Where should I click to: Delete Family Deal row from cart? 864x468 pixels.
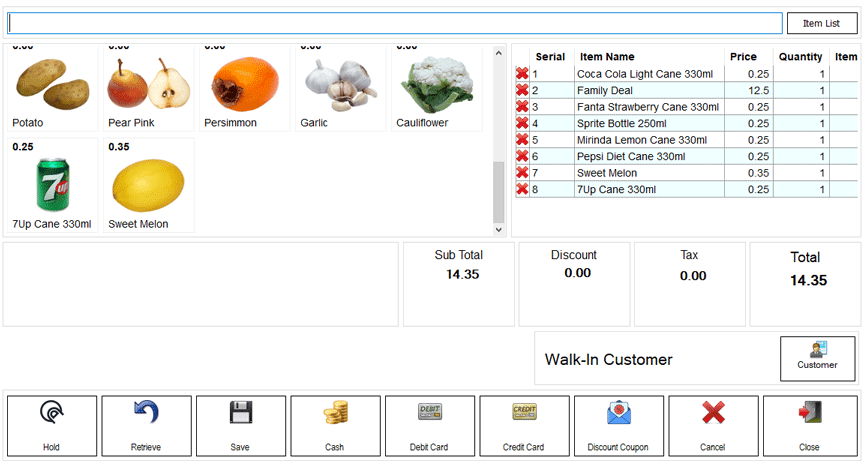point(521,90)
